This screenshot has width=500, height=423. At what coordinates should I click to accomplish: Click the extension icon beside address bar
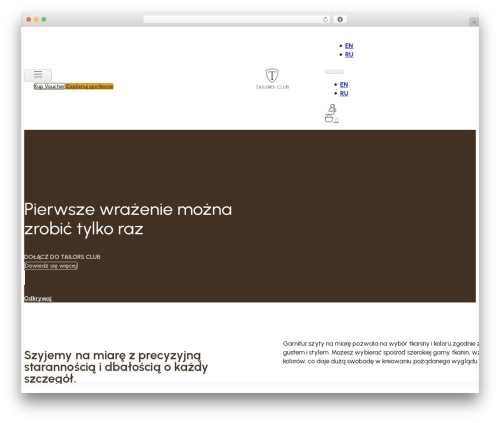[340, 20]
